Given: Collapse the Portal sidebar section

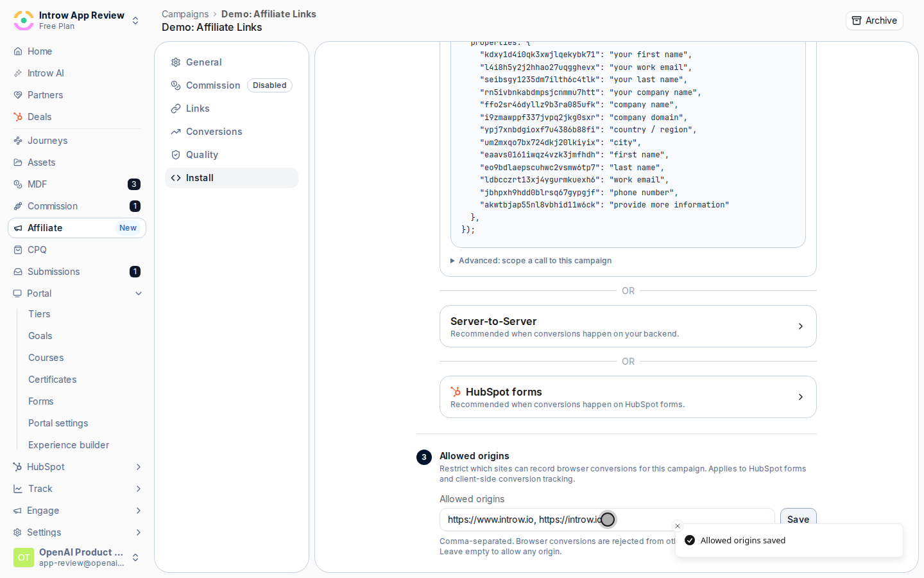Looking at the screenshot, I should tap(139, 293).
